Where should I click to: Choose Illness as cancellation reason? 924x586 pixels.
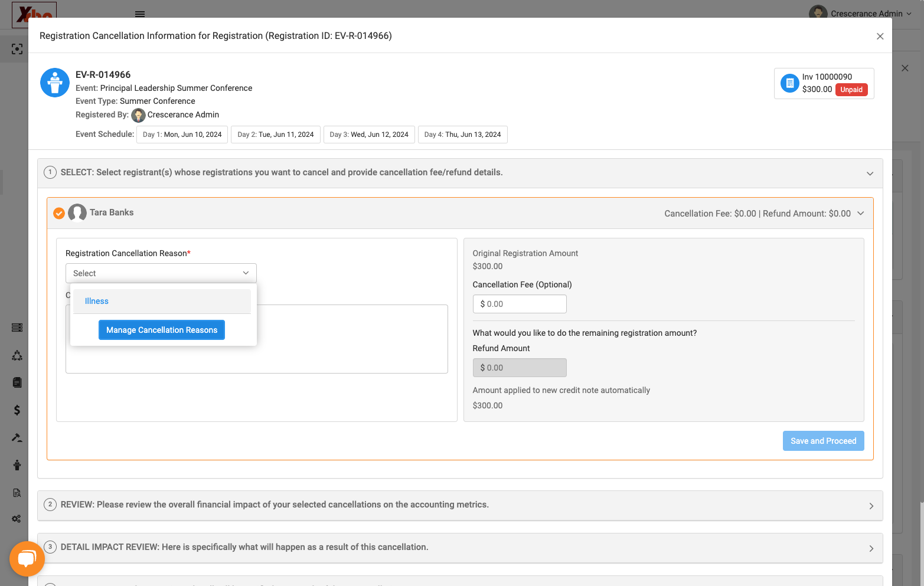click(x=162, y=301)
